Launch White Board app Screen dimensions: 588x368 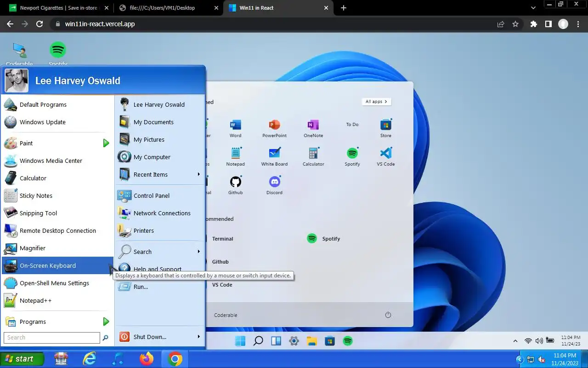click(274, 157)
